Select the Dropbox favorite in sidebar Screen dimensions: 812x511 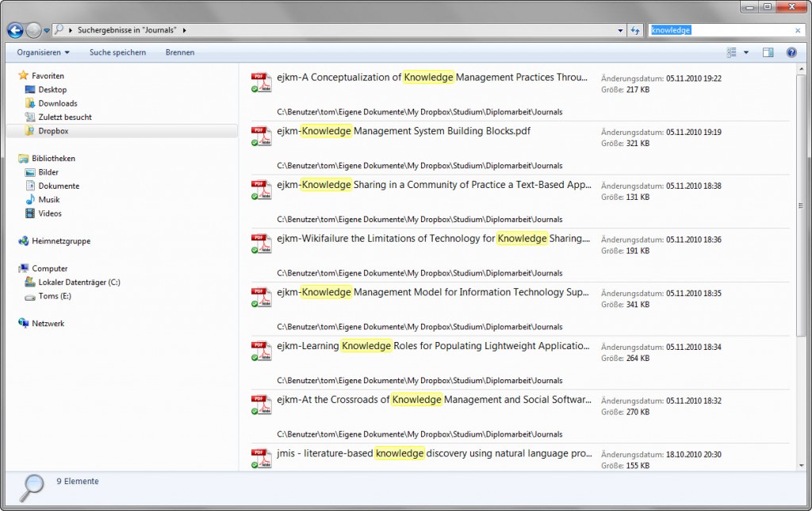[53, 131]
